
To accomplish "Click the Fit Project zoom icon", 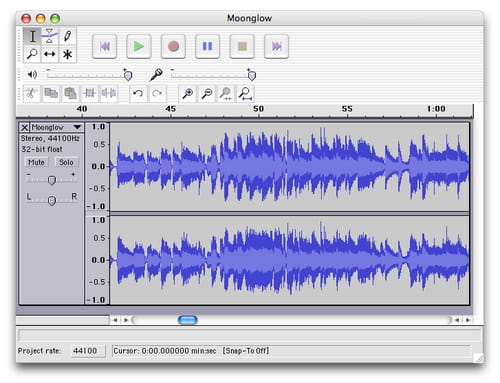I will pyautogui.click(x=245, y=94).
